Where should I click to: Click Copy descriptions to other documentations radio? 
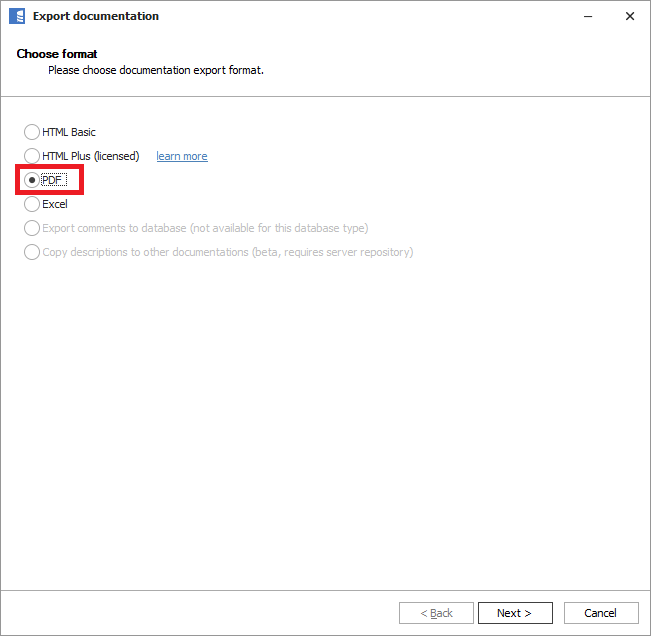click(x=32, y=252)
